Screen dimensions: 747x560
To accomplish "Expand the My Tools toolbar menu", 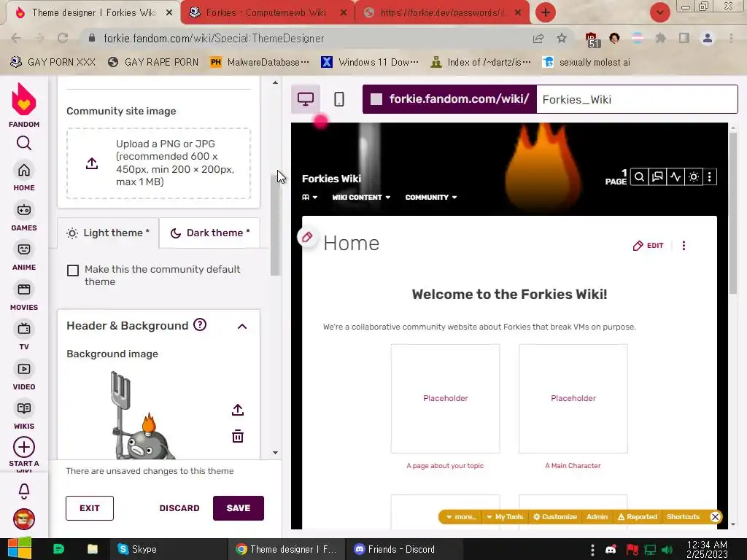I will [505, 517].
